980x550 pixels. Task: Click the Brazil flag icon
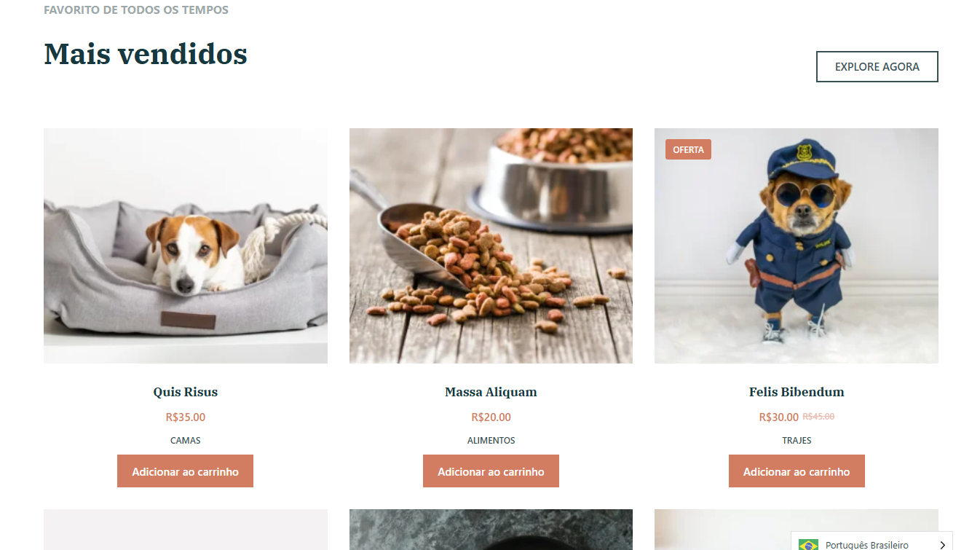coord(808,544)
